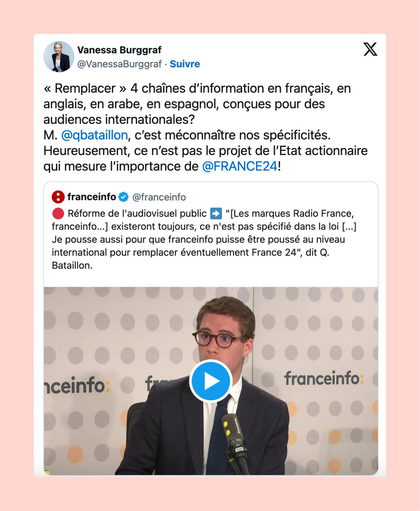
Task: Click the @franceinfo handle
Action: [159, 197]
